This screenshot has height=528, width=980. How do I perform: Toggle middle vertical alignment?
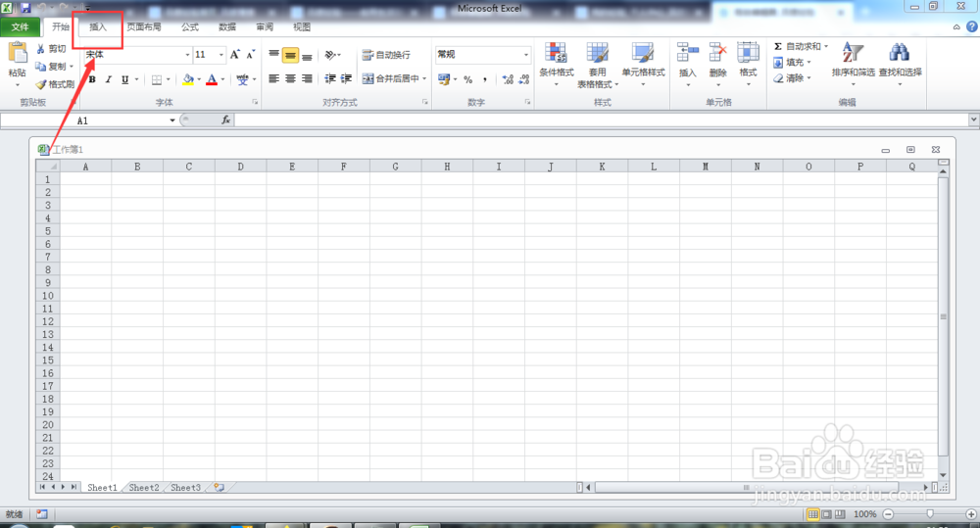(291, 55)
